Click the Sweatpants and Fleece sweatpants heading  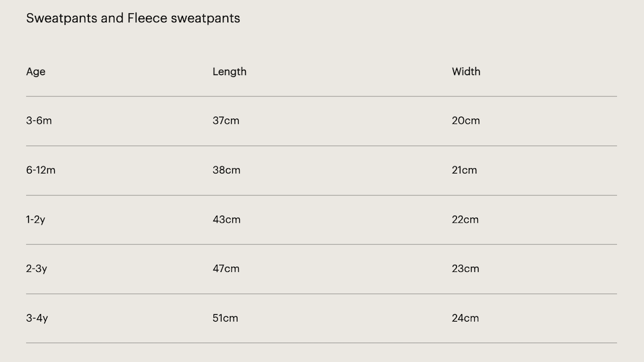click(x=133, y=18)
